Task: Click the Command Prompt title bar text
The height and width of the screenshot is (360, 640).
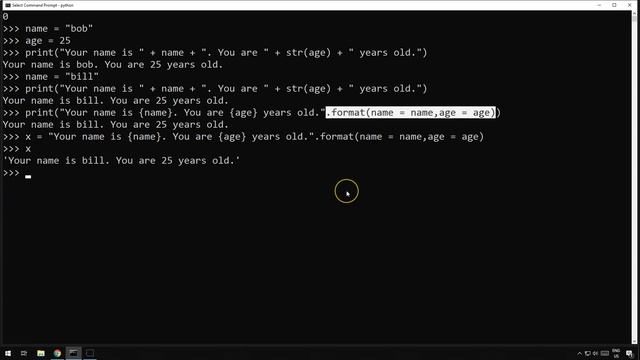Action: coord(43,5)
